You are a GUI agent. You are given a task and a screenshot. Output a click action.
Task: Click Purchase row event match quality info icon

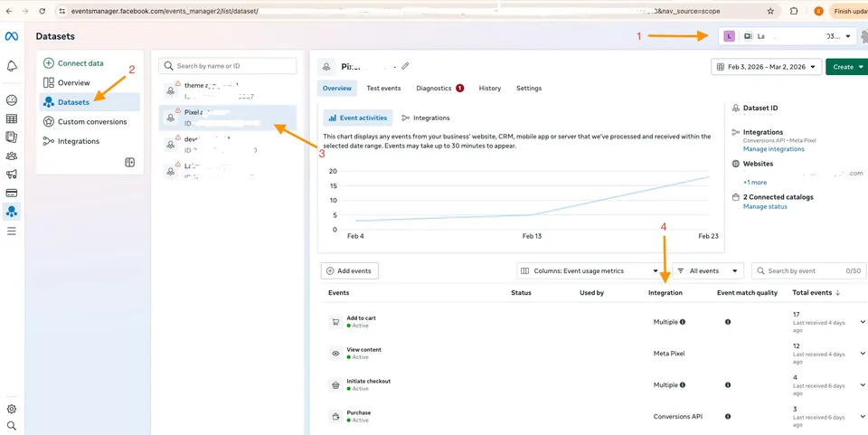[x=728, y=416]
